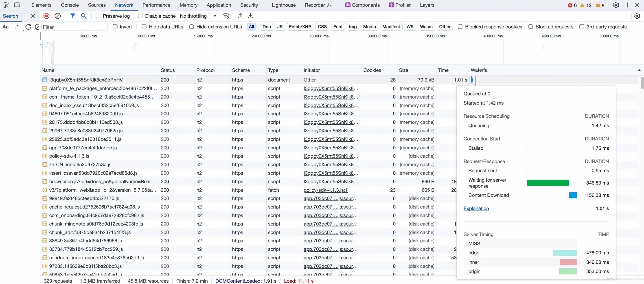Click Waterfall column sort arrow
The width and height of the screenshot is (644, 284).
639,70
